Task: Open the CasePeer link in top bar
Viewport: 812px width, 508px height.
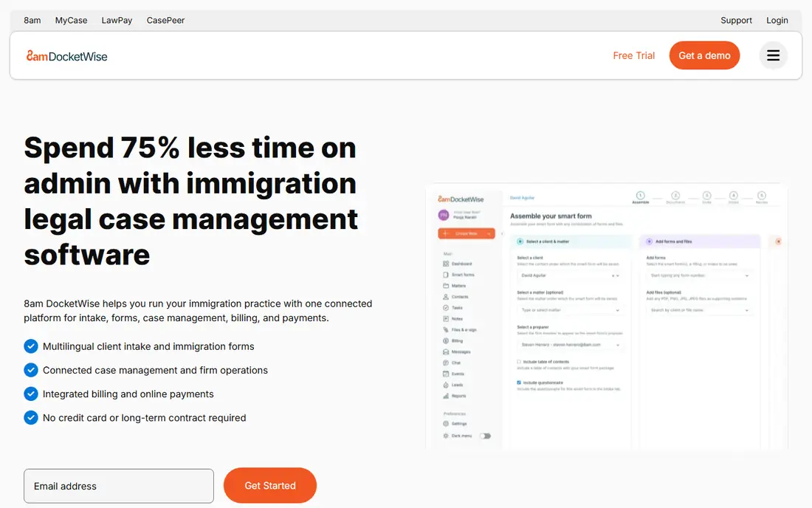Action: point(165,20)
